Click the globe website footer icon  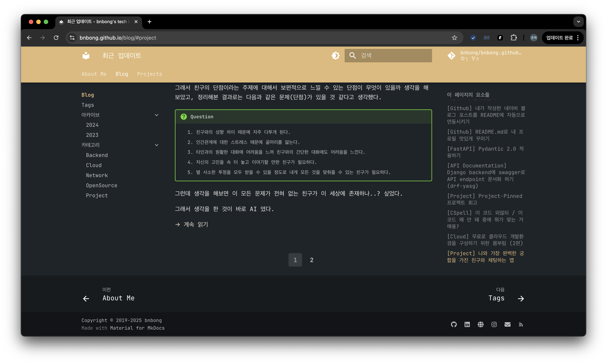coord(480,324)
